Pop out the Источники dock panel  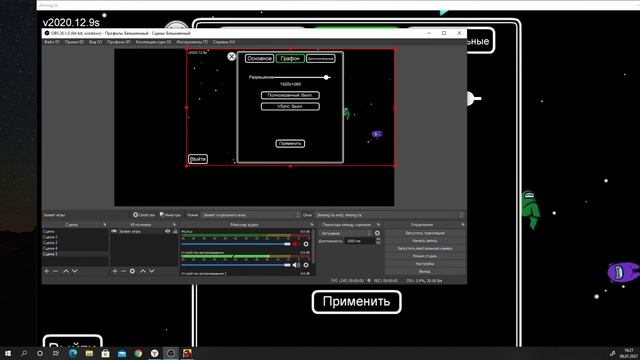pos(174,224)
